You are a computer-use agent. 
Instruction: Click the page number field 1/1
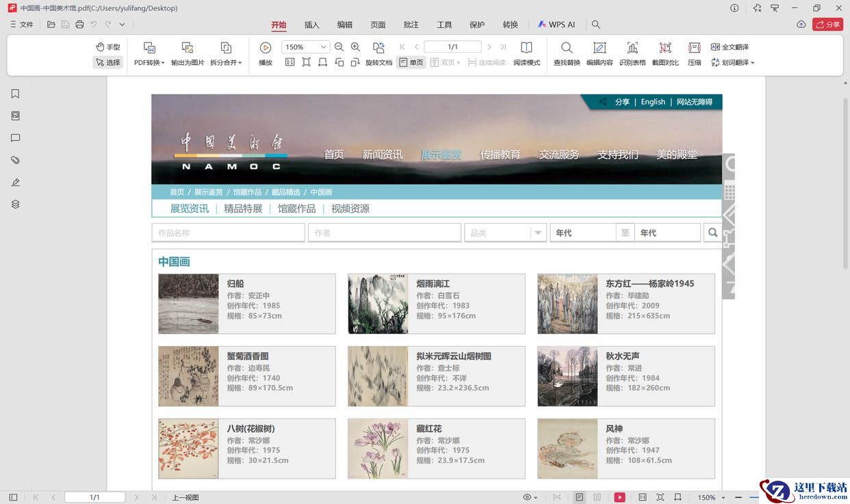click(452, 47)
